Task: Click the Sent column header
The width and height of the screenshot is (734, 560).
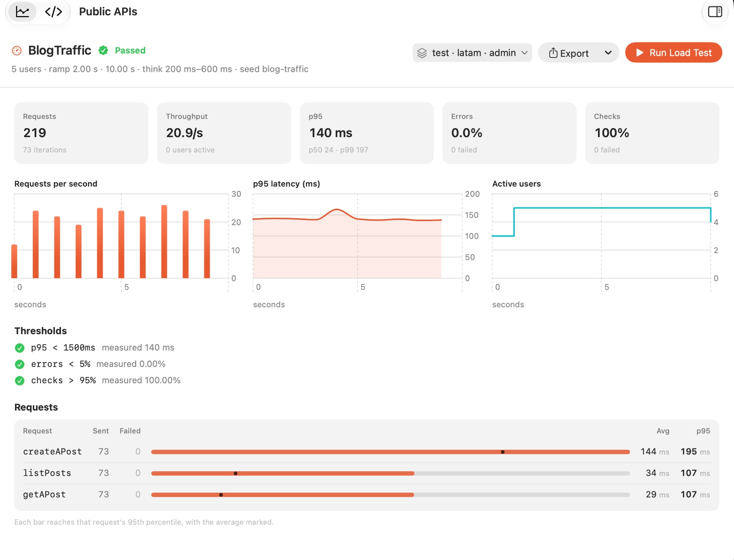Action: [x=101, y=431]
